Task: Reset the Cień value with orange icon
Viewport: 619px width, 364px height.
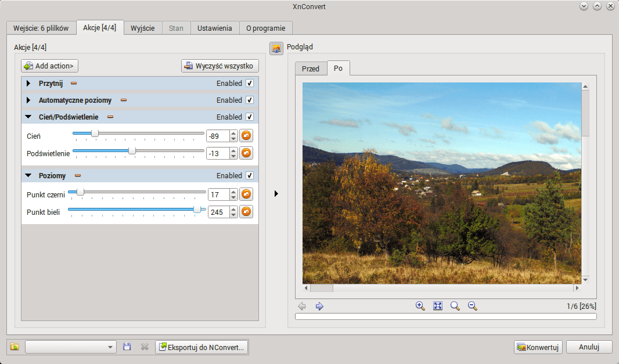Action: coord(246,136)
